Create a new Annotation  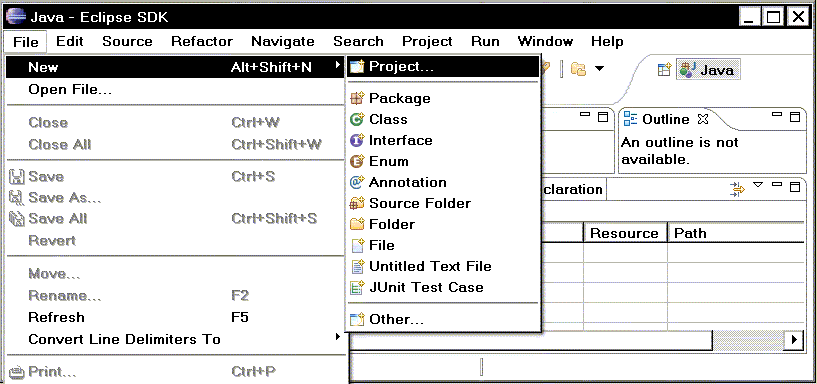(443, 182)
